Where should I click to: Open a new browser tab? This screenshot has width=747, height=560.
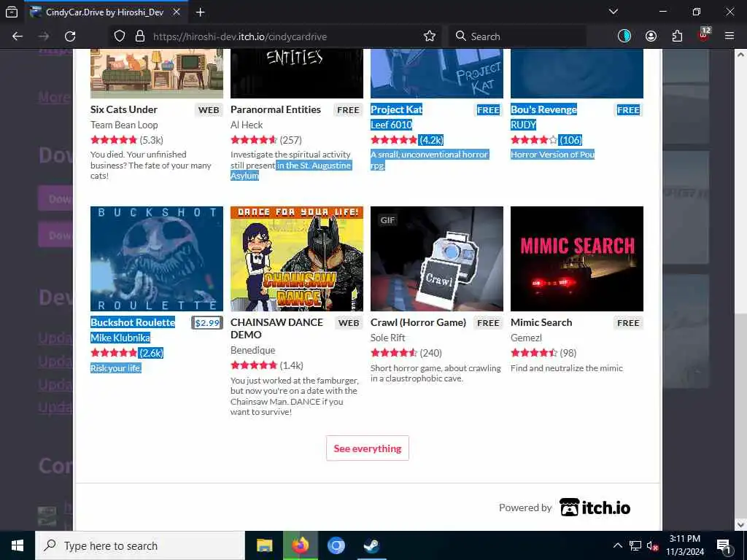tap(201, 12)
